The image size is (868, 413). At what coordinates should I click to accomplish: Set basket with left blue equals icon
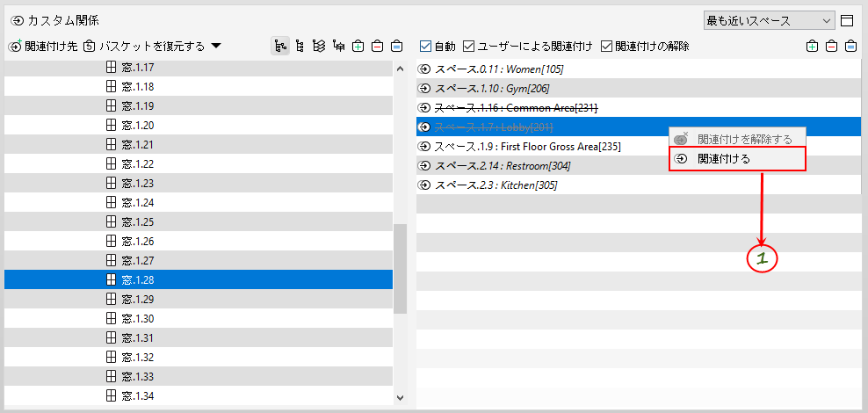click(396, 47)
